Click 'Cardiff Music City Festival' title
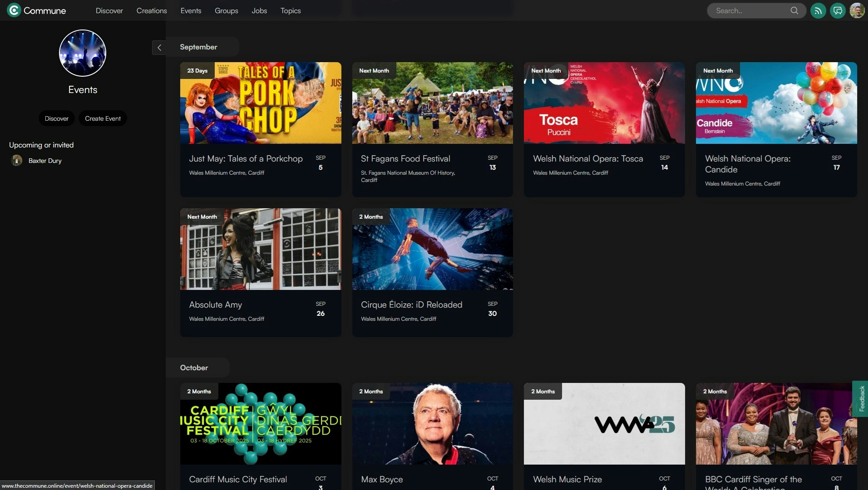The image size is (868, 490). (x=238, y=480)
